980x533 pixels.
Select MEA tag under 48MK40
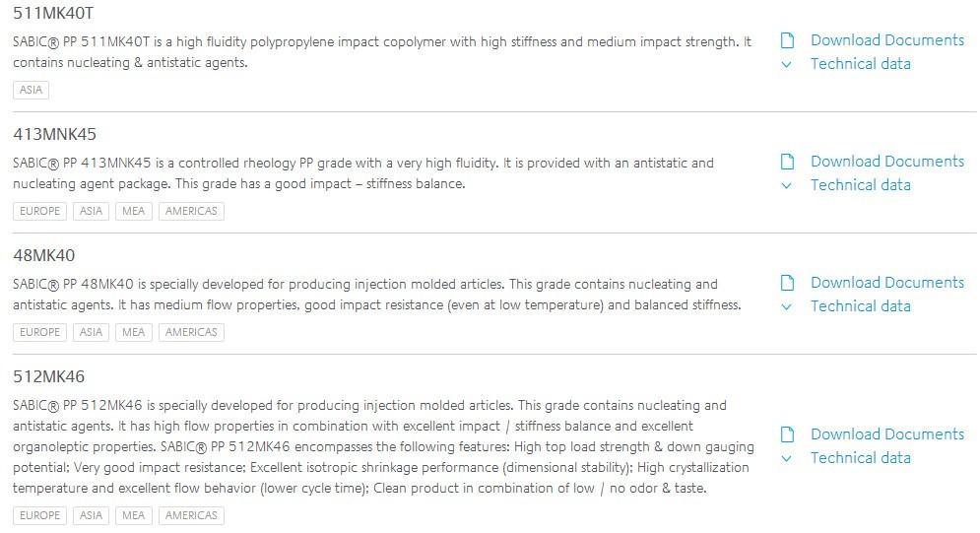click(133, 332)
